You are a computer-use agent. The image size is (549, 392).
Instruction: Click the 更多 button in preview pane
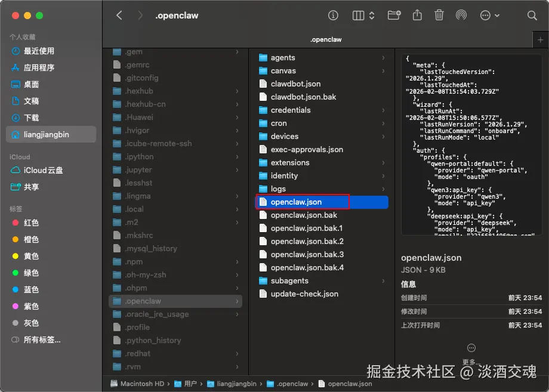tap(471, 353)
